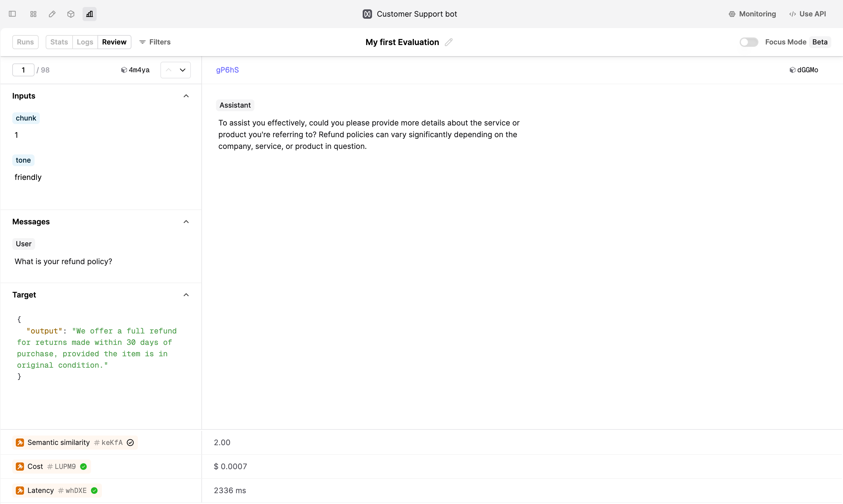Click the User message label
Viewport: 843px width, 504px height.
[23, 244]
